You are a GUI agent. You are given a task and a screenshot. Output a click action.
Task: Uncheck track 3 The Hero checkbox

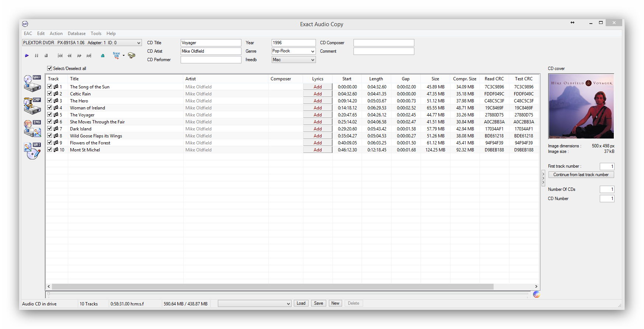(x=50, y=101)
